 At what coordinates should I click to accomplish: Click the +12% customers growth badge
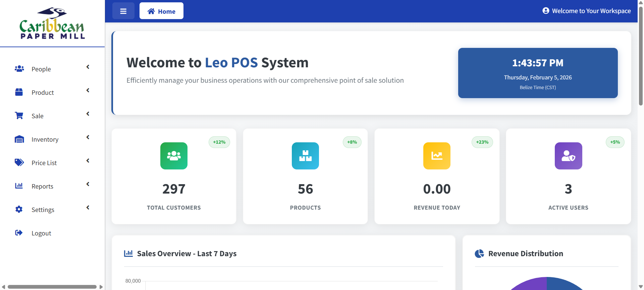tap(219, 142)
